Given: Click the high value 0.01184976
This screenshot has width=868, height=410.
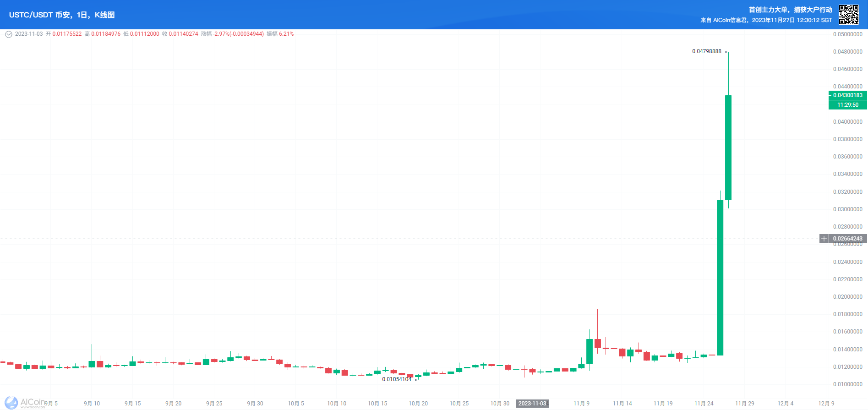Looking at the screenshot, I should (x=106, y=34).
